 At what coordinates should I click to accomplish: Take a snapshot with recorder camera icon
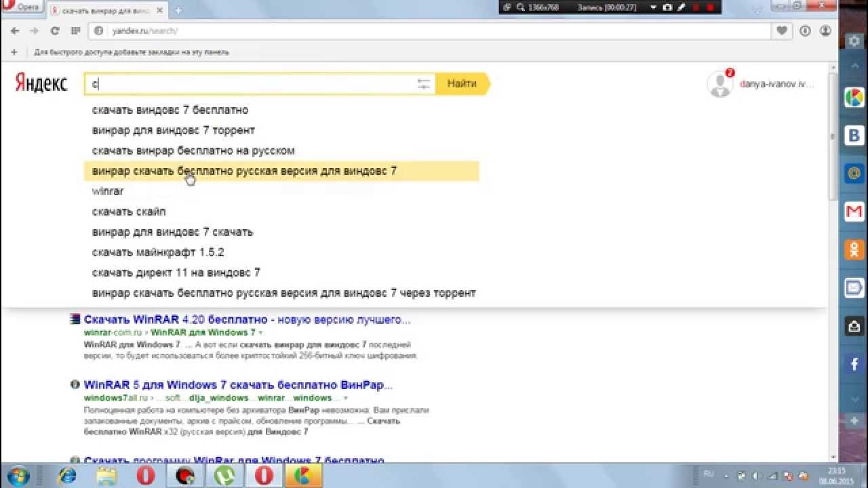pyautogui.click(x=667, y=7)
